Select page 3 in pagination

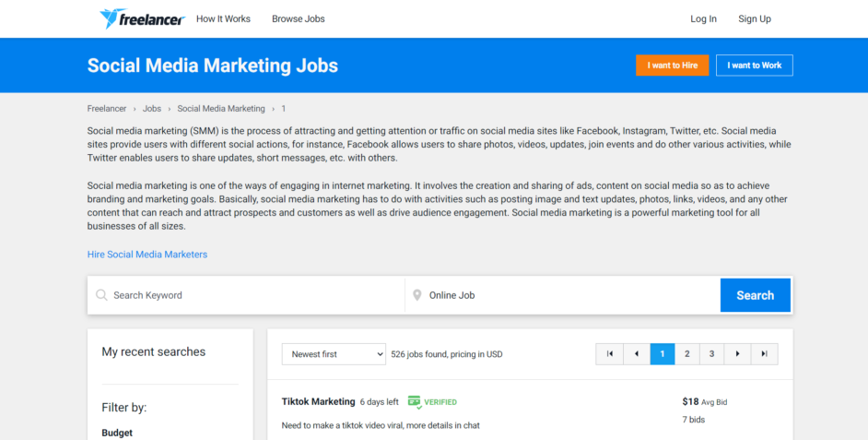[x=712, y=354]
